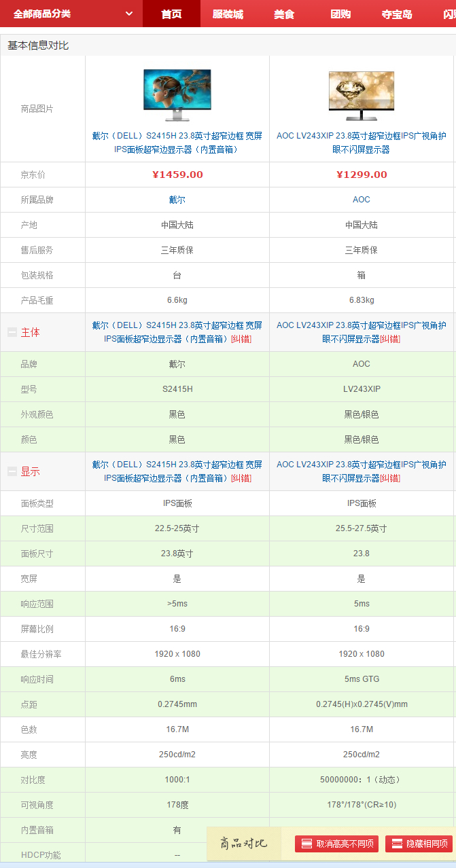Image resolution: width=456 pixels, height=868 pixels.
Task: Click 纠错 for Dell in 显示 section
Action: tap(241, 478)
